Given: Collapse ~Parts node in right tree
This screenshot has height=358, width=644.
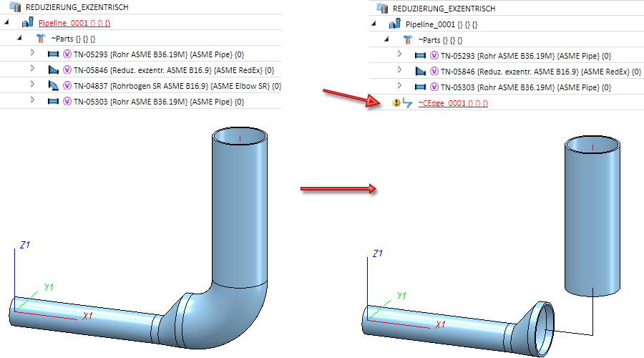Looking at the screenshot, I should point(386,39).
